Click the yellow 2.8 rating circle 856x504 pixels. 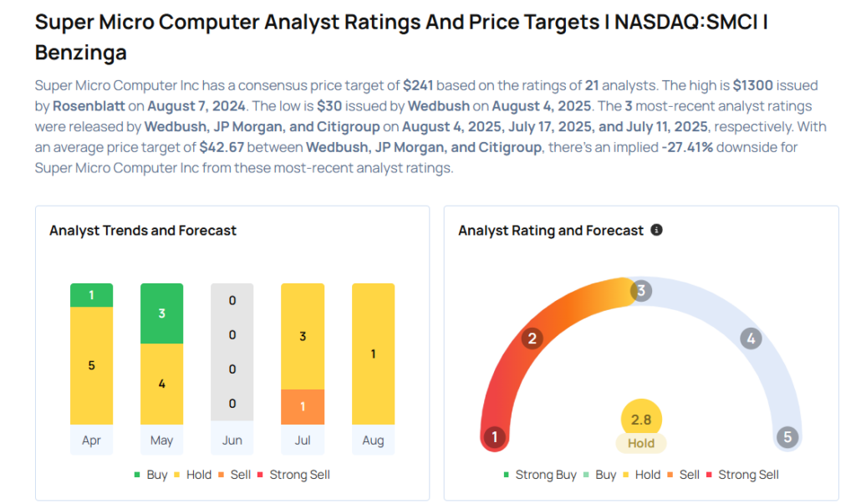coord(641,419)
